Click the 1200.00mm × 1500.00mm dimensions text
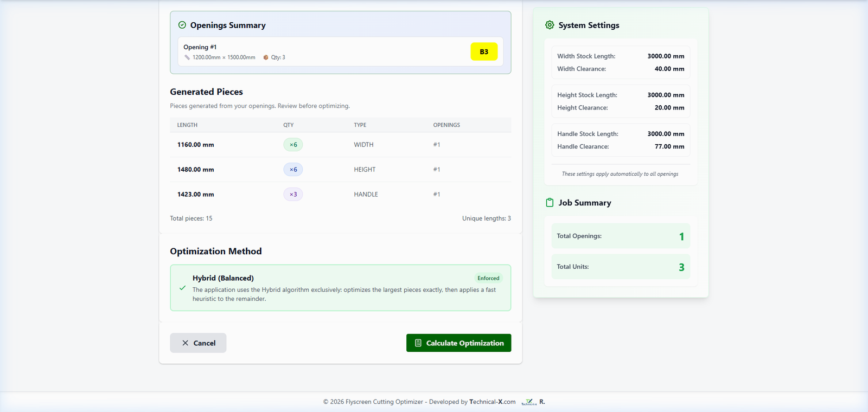Viewport: 868px width, 412px height. (224, 57)
